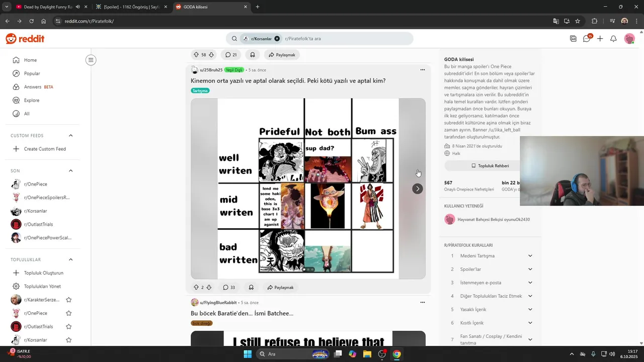
Task: Open Chrome three-dot menu
Action: pos(636,21)
